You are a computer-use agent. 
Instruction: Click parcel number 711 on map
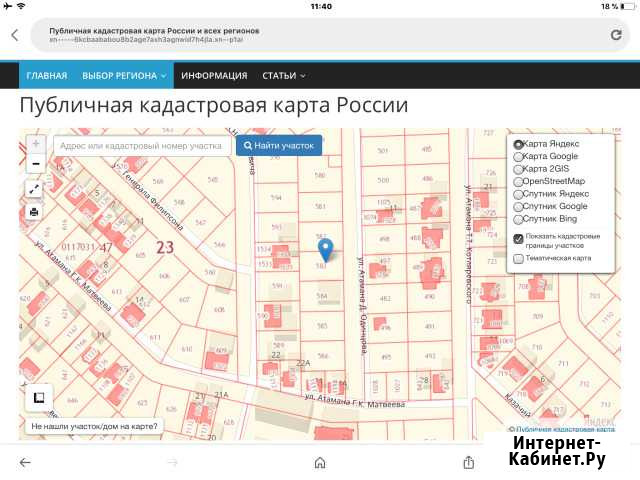pyautogui.click(x=563, y=363)
